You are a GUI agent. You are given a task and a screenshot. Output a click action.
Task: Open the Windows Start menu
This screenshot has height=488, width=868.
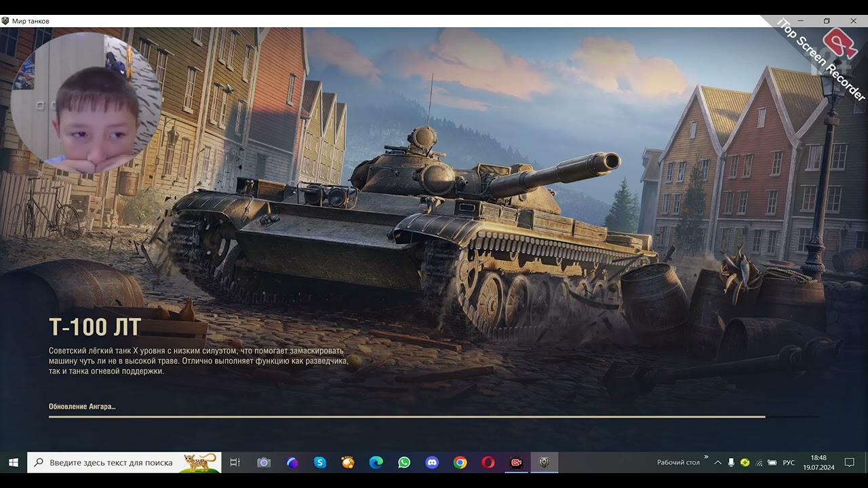13,462
